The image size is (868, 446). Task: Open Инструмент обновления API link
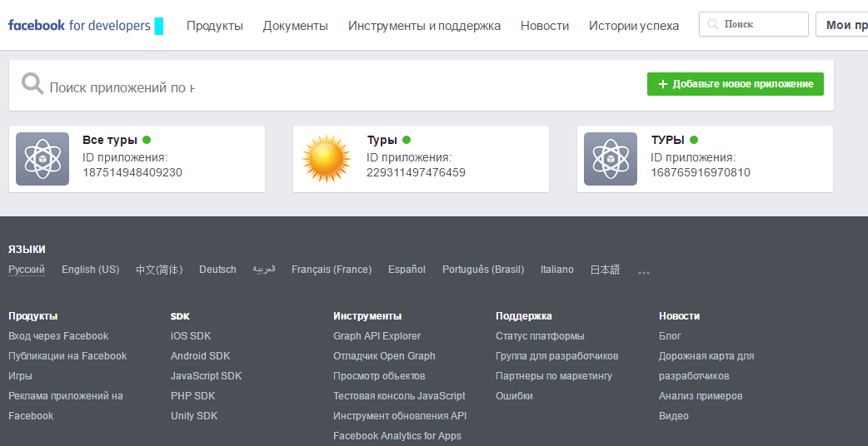400,415
